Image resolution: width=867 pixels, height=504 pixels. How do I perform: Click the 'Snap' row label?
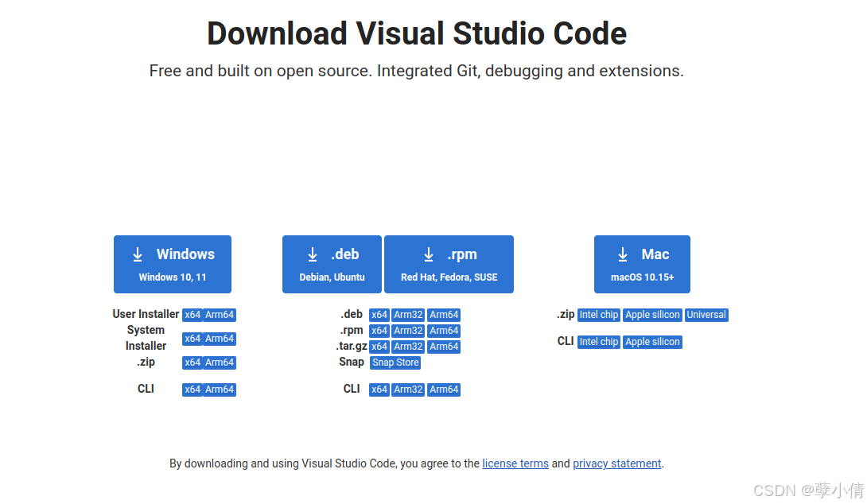[x=352, y=362]
